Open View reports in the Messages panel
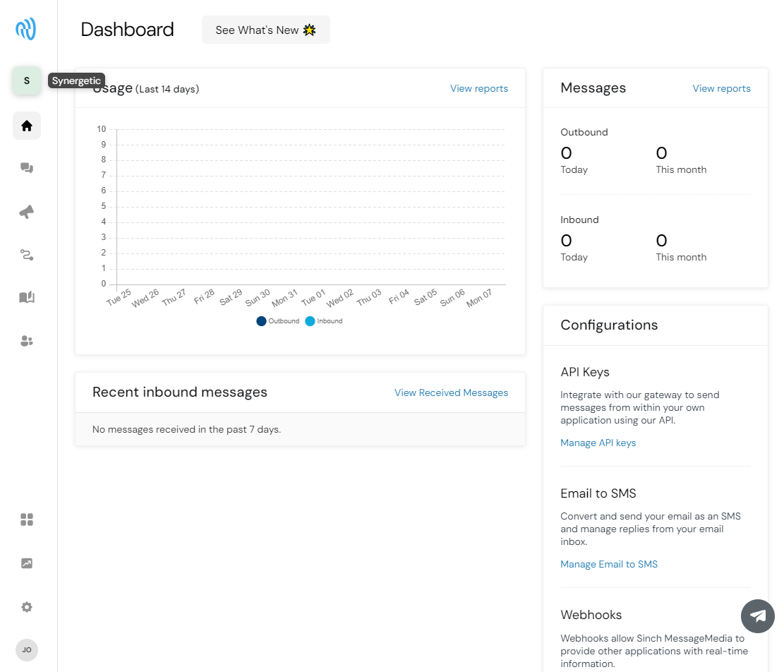 pyautogui.click(x=721, y=88)
